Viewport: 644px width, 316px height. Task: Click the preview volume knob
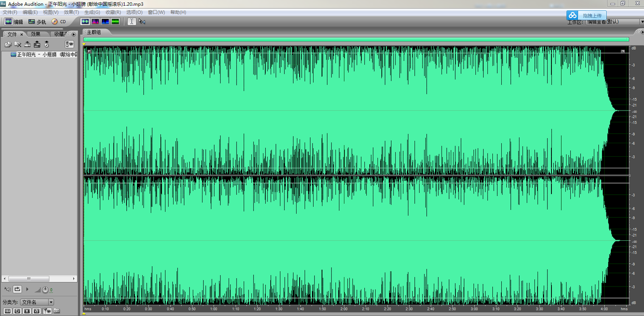[x=45, y=290]
